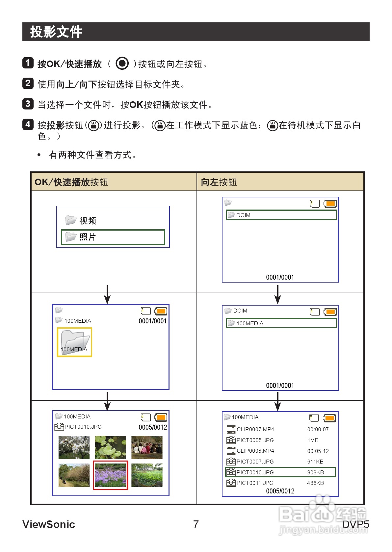
Task: Click the 0005/0012 counter in photo grid
Action: [x=153, y=427]
